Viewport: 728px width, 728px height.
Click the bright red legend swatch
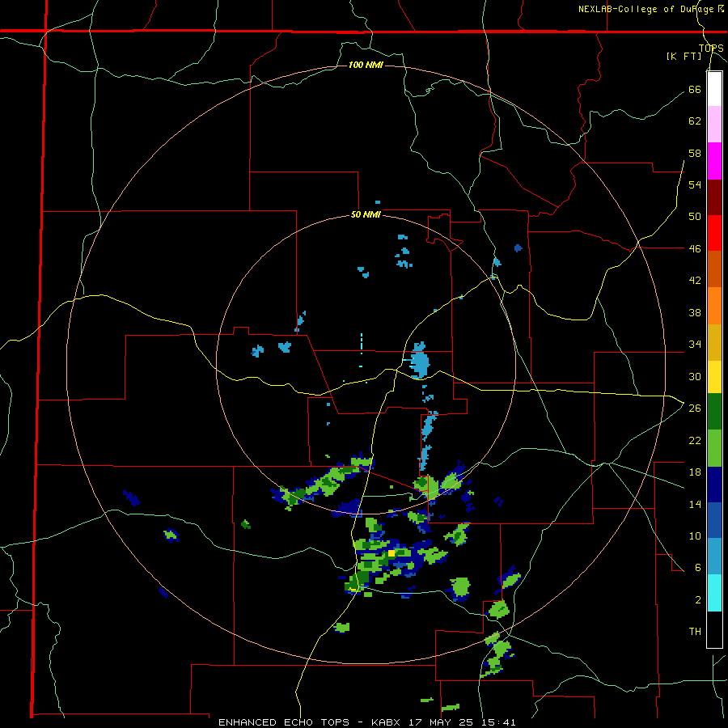point(714,233)
